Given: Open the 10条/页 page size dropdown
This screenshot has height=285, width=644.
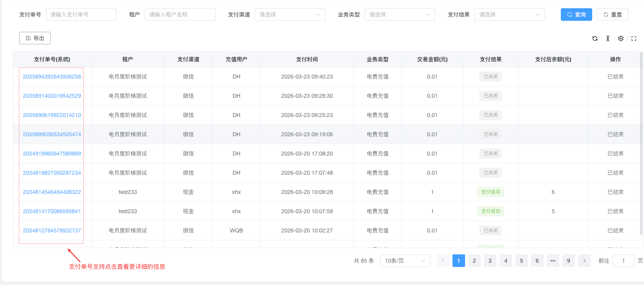Looking at the screenshot, I should [405, 261].
